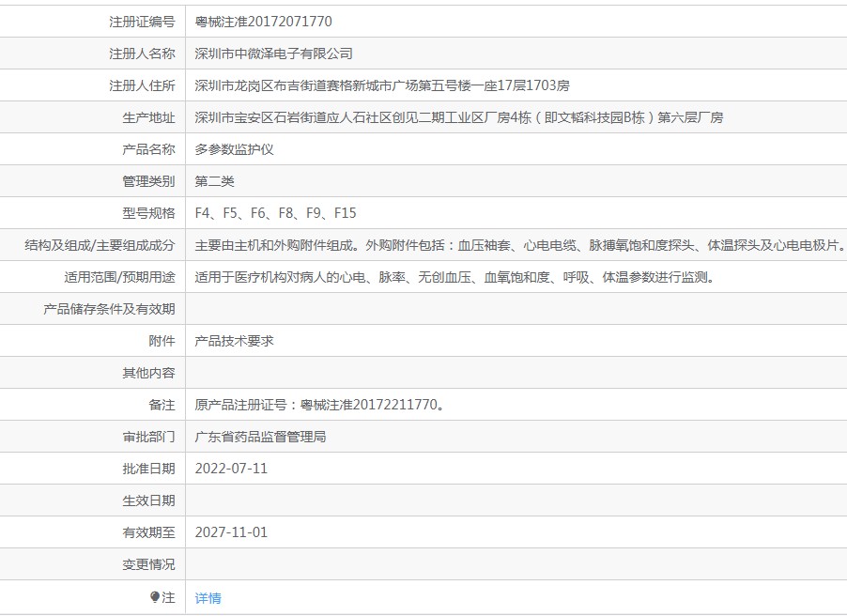
Task: Open the 详情 link
Action: click(208, 598)
